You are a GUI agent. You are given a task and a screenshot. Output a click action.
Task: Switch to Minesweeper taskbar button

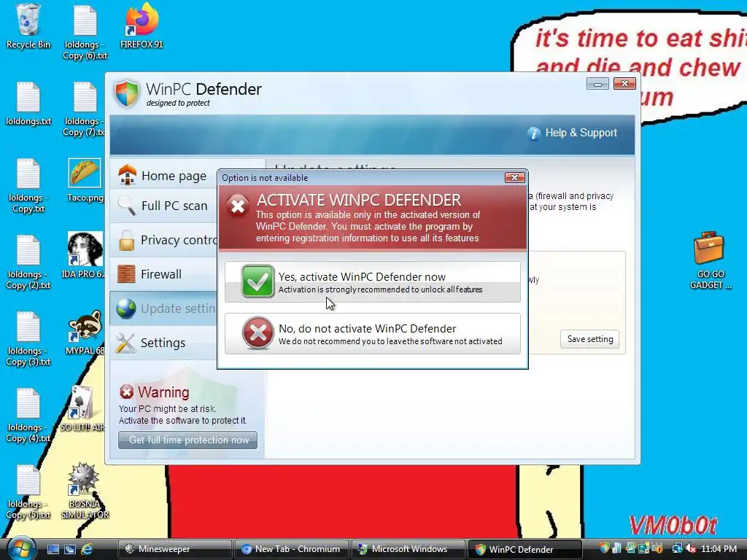174,549
